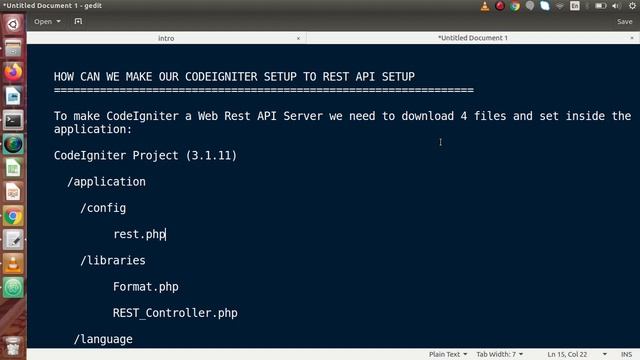This screenshot has height=360, width=640.
Task: Click the '/application' line
Action: (x=106, y=182)
